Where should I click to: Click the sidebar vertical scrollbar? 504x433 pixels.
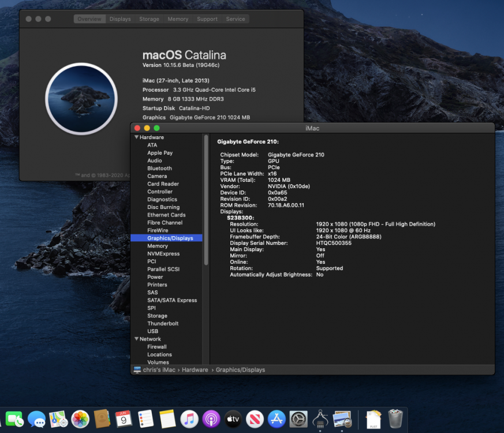(x=206, y=200)
